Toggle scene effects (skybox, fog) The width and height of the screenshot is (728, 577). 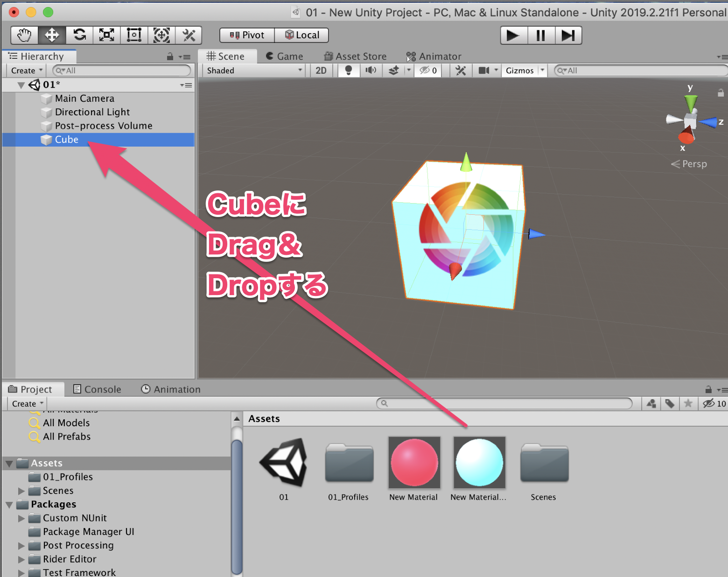click(x=394, y=70)
